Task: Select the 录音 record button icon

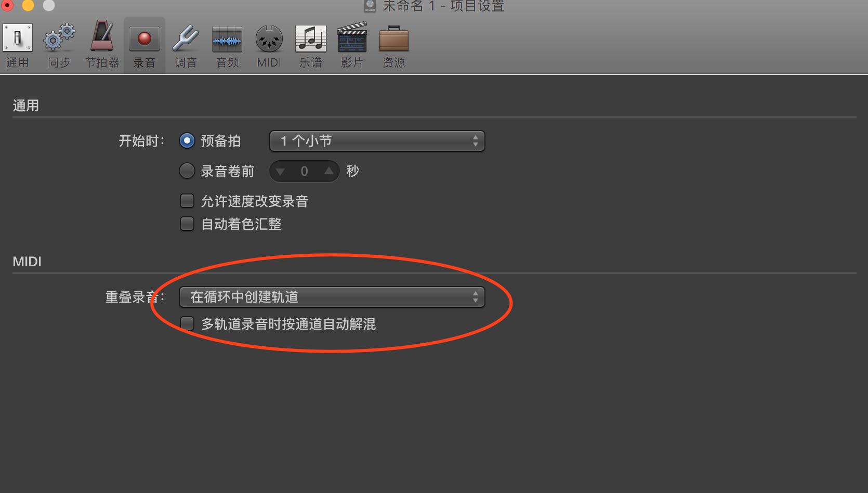Action: [144, 39]
